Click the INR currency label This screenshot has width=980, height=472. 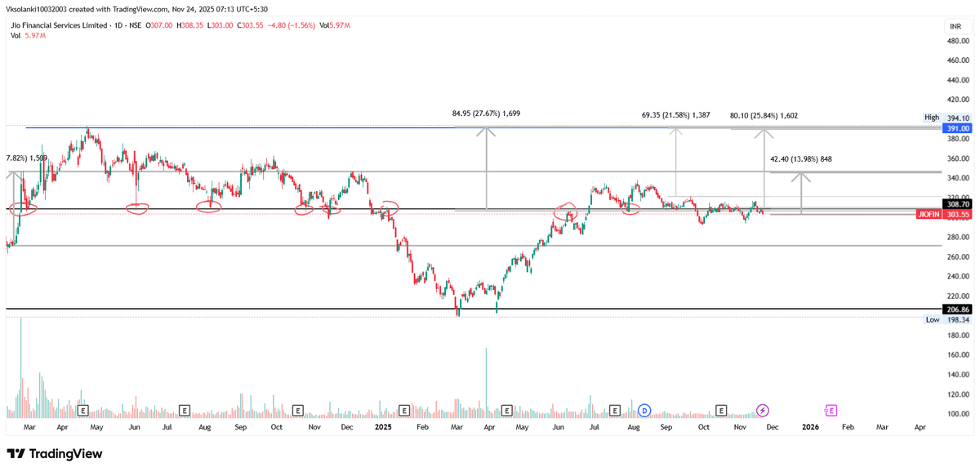click(x=955, y=26)
